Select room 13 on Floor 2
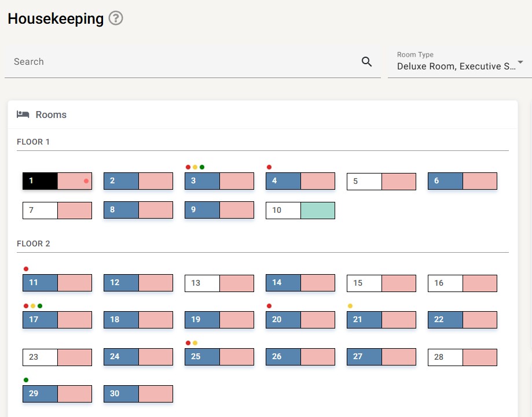The width and height of the screenshot is (532, 417). [202, 283]
